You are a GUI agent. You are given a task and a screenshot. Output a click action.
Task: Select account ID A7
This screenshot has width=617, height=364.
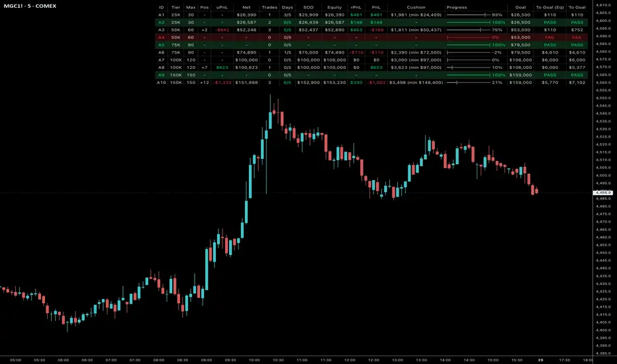click(x=161, y=60)
